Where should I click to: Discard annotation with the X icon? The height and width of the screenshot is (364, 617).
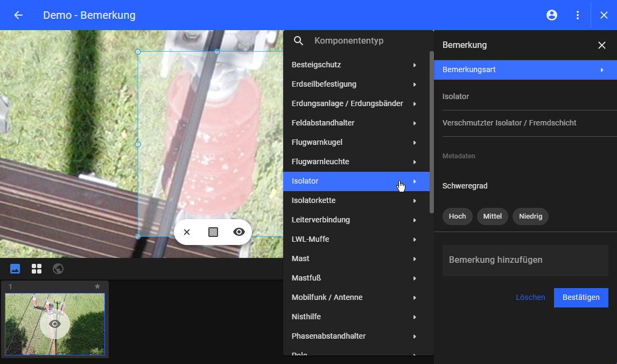[187, 232]
